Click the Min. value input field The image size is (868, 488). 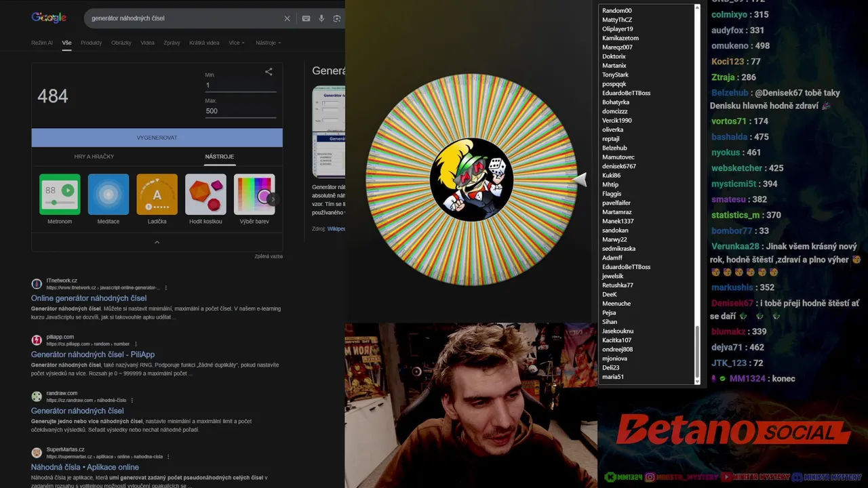[241, 85]
